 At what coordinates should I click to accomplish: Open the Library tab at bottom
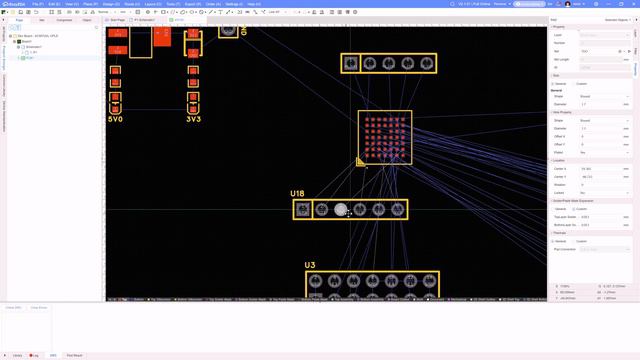point(17,356)
